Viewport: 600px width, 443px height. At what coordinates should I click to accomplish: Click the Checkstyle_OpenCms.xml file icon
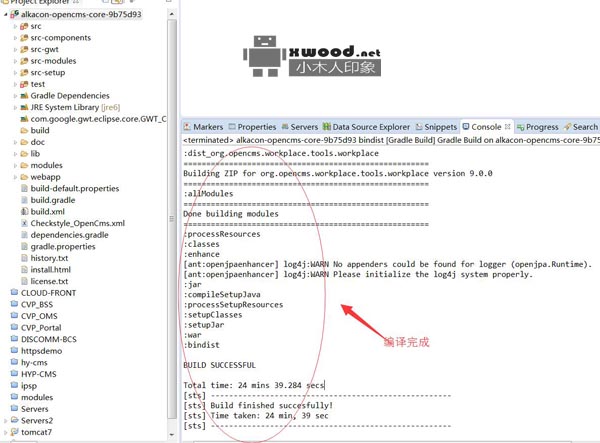[24, 223]
